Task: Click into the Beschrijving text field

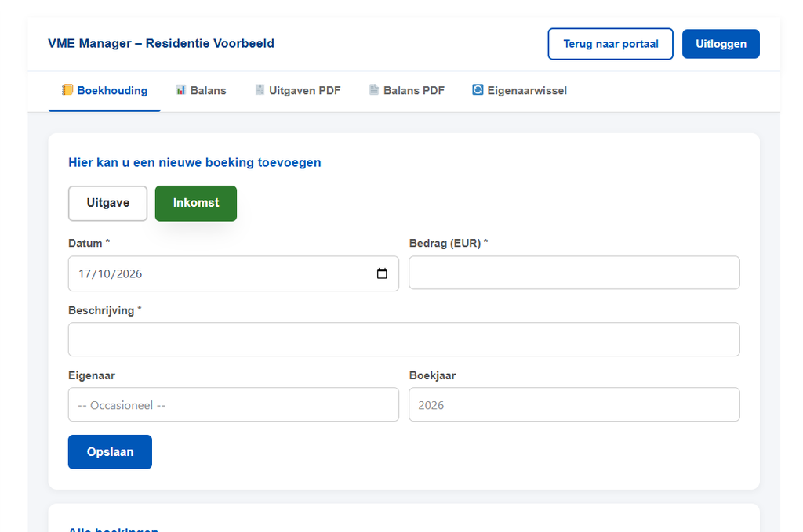Action: [404, 339]
